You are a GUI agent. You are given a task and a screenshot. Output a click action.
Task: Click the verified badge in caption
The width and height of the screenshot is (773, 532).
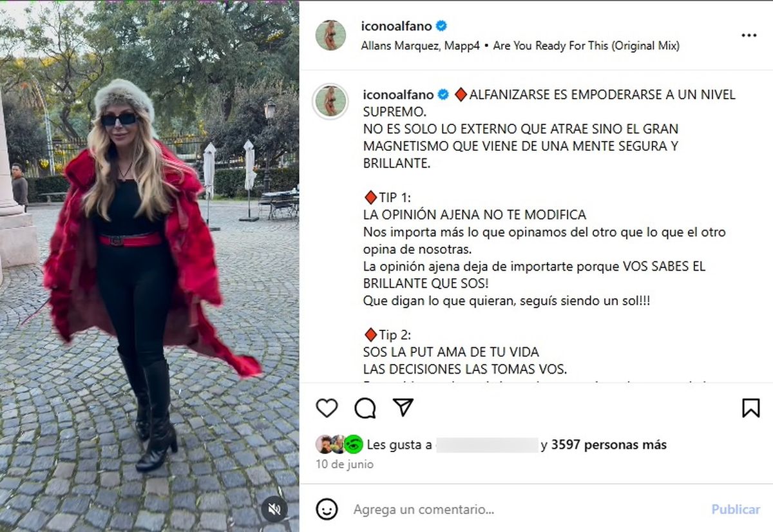[443, 95]
